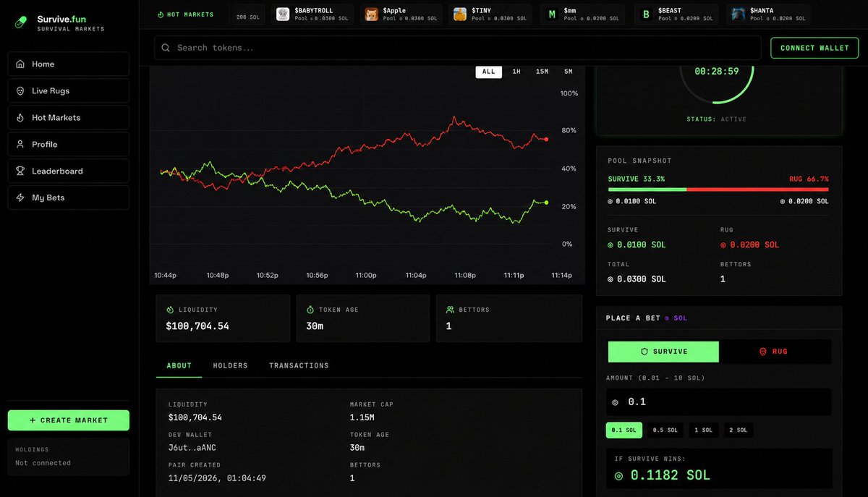The width and height of the screenshot is (868, 497).
Task: Choose the Survive bet side
Action: coord(663,352)
